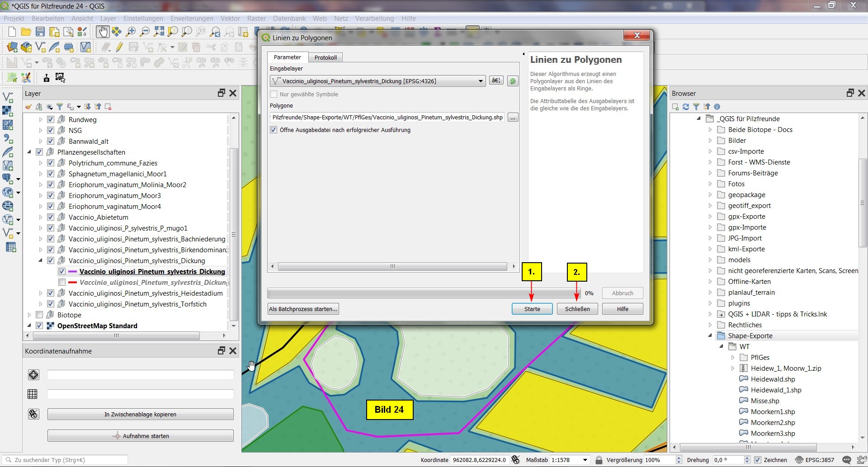Collapse the Pflanzengesellschaften layer group

[29, 152]
